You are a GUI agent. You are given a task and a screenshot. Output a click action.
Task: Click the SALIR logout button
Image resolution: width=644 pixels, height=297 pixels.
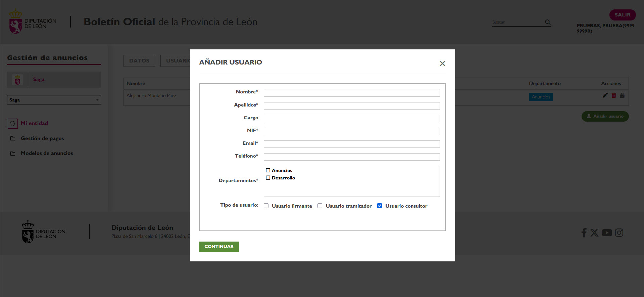pyautogui.click(x=622, y=15)
